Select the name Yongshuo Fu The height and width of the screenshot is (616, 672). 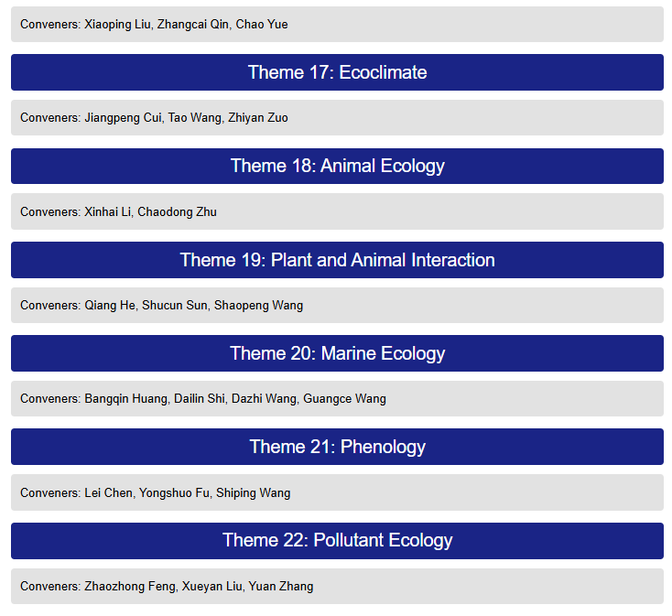(x=174, y=492)
